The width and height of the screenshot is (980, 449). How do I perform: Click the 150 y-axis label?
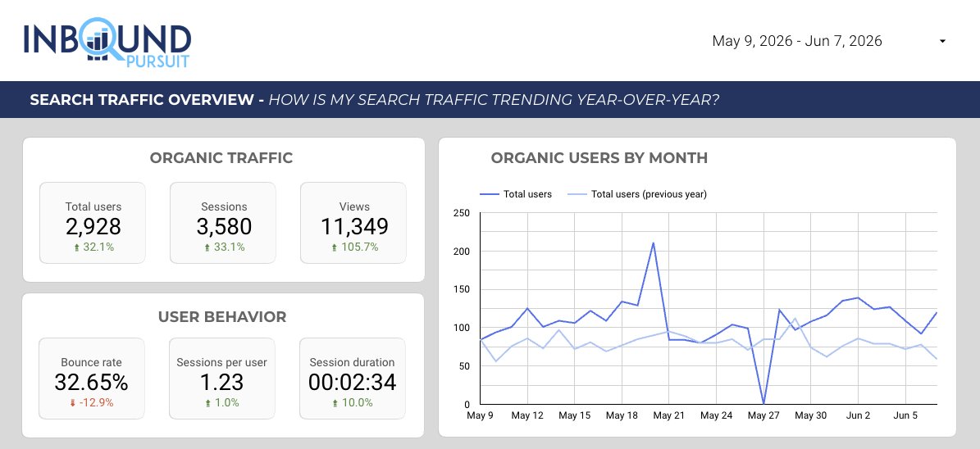(x=461, y=290)
